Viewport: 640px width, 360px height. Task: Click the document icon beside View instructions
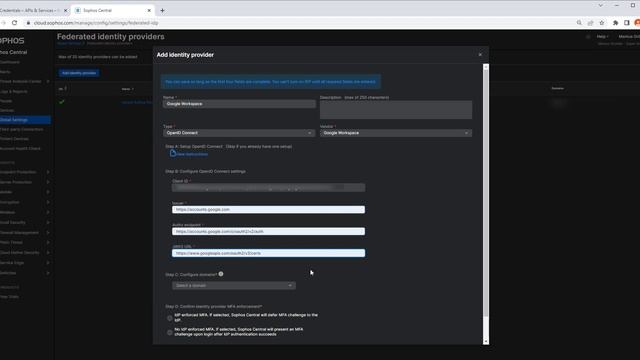[x=173, y=153]
